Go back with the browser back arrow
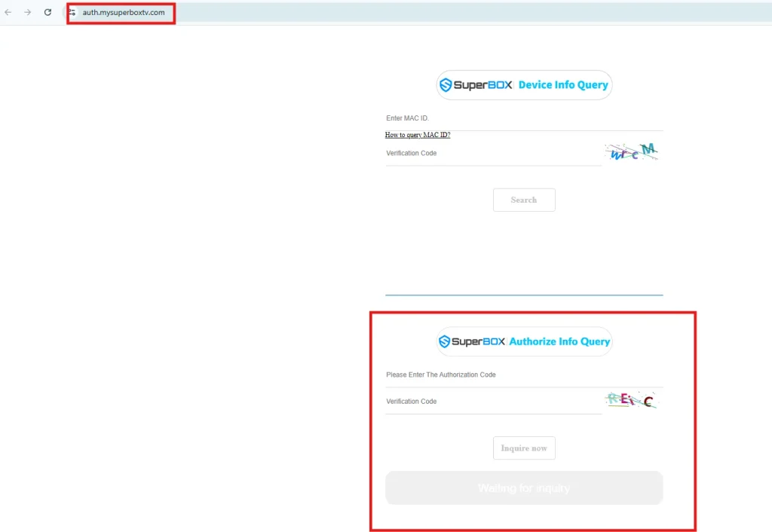Viewport: 772px width, 532px height. (x=8, y=12)
